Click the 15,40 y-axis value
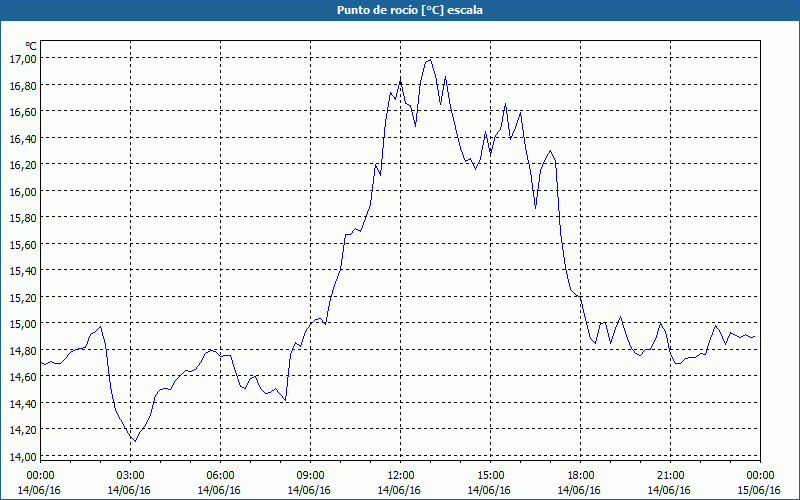The image size is (800, 500). click(23, 271)
